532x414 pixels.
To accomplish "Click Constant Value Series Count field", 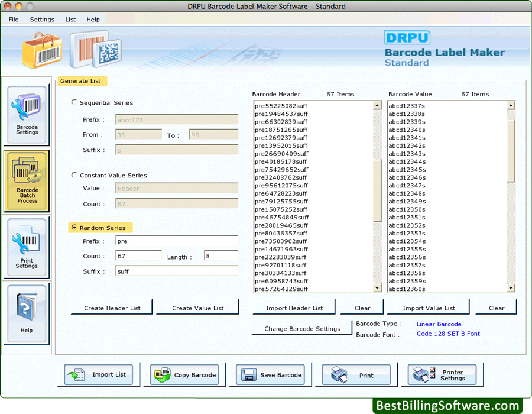I will coord(177,203).
